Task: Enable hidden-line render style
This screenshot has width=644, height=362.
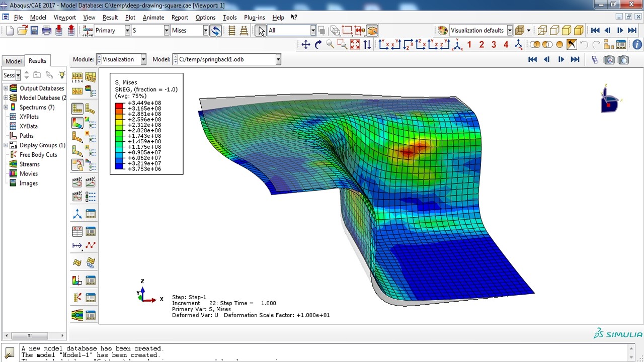Action: (x=554, y=31)
